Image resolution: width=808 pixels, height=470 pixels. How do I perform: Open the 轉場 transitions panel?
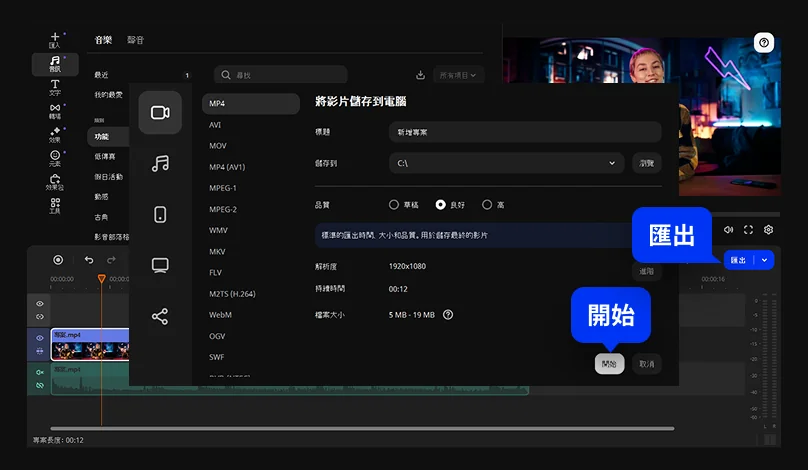55,111
